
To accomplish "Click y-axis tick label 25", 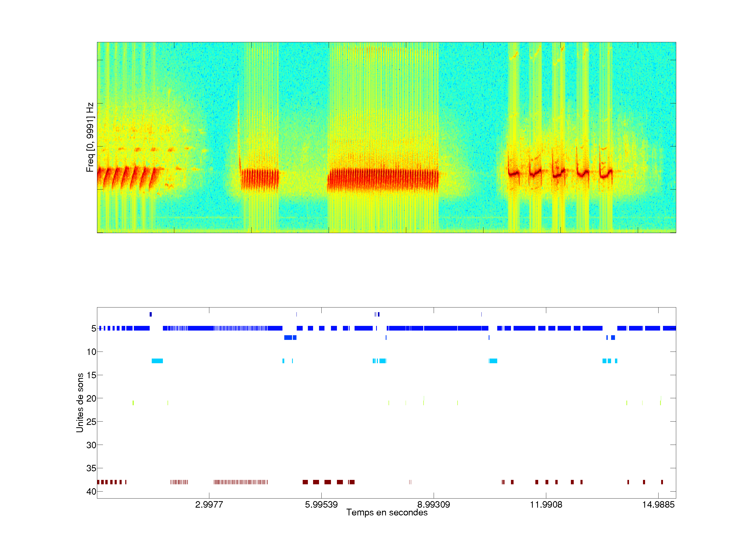I will pos(91,422).
